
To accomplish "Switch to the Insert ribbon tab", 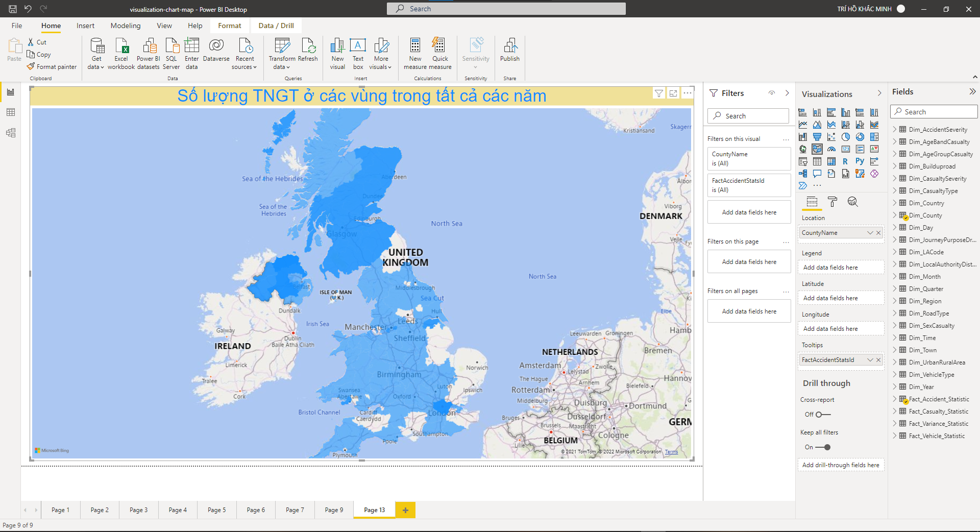I will [85, 26].
